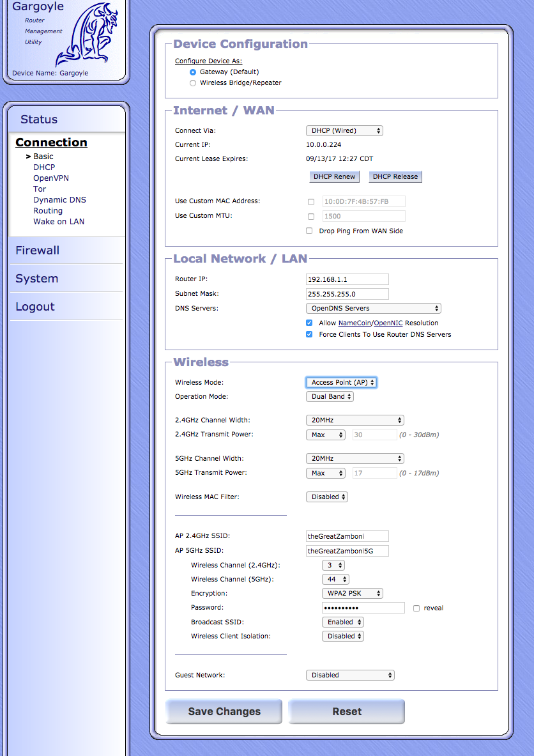Open the System menu section
Viewport: 534px width, 756px height.
(36, 278)
